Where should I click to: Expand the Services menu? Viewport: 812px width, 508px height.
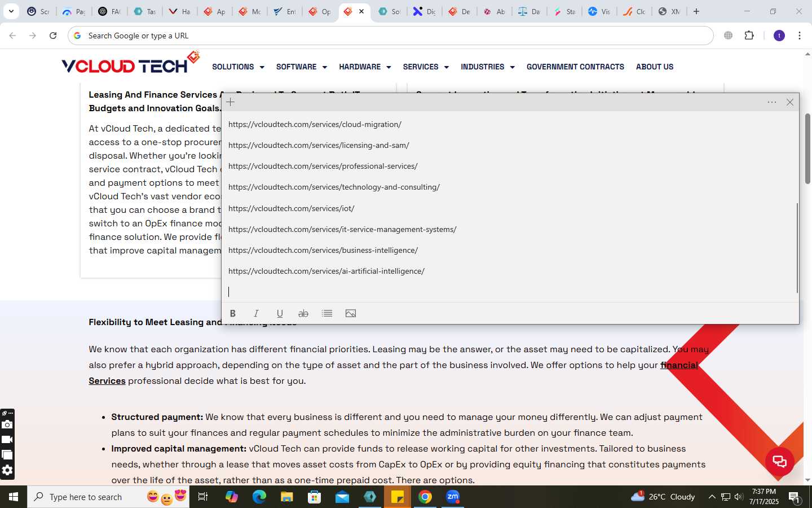click(x=426, y=67)
